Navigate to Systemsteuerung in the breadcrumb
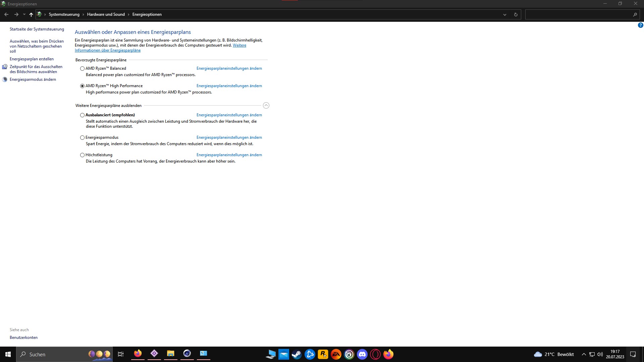This screenshot has height=362, width=644. [x=64, y=14]
